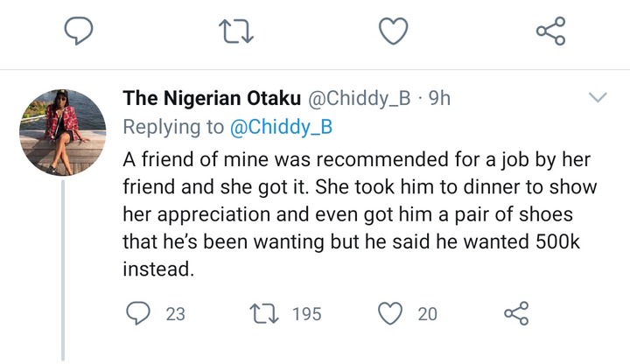630x364 pixels.
Task: Retweet the top tweet
Action: pos(236,31)
